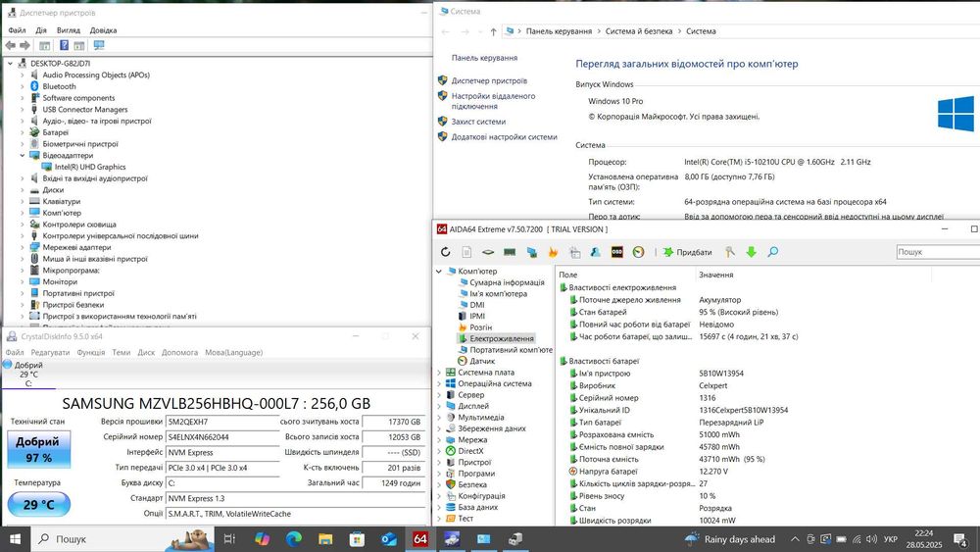Click the Task View taskbar icon

click(229, 539)
